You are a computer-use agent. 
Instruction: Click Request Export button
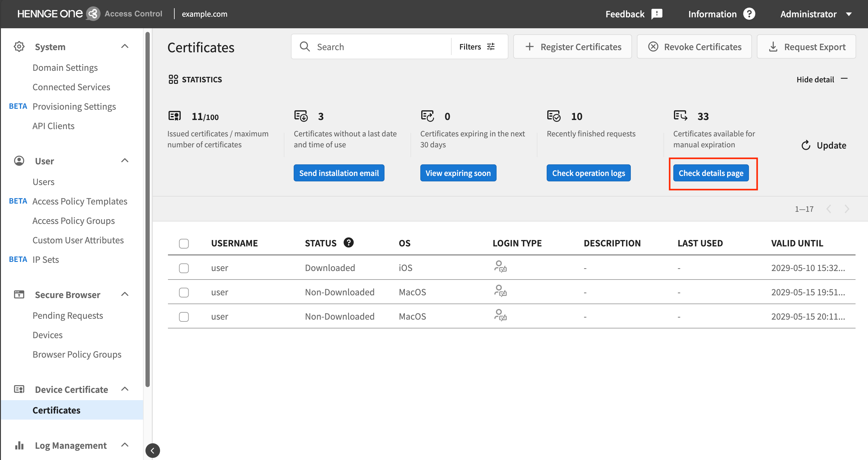click(806, 47)
